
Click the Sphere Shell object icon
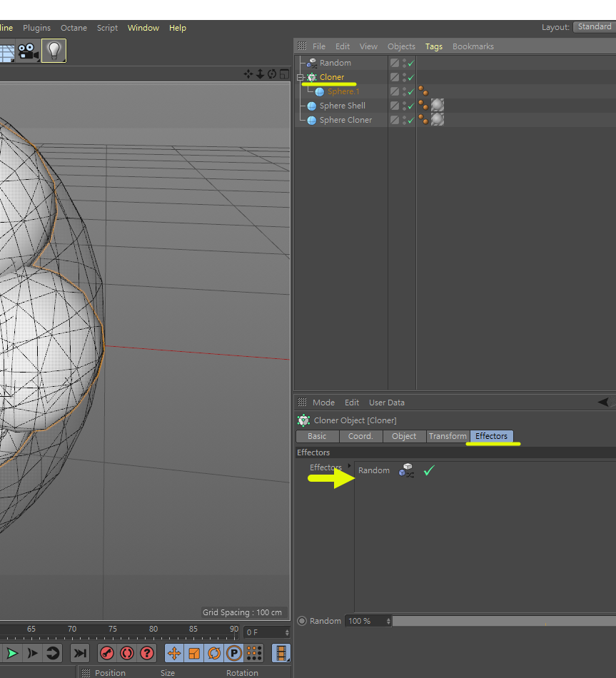311,106
